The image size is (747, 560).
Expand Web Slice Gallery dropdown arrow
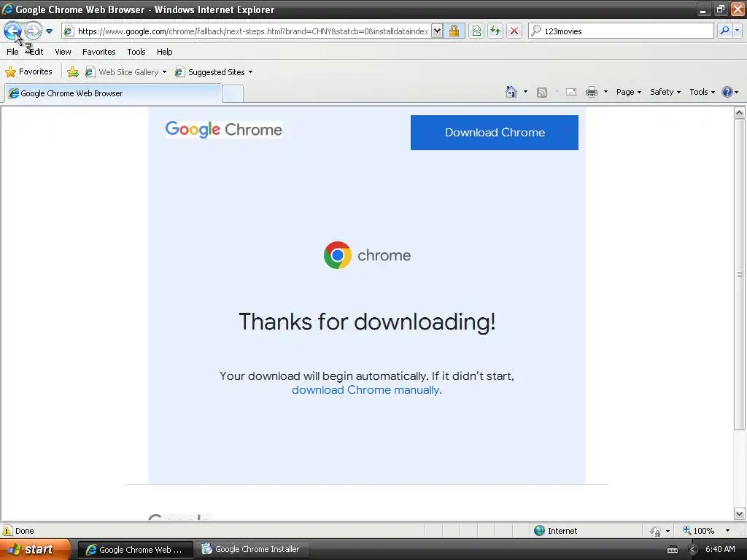164,72
